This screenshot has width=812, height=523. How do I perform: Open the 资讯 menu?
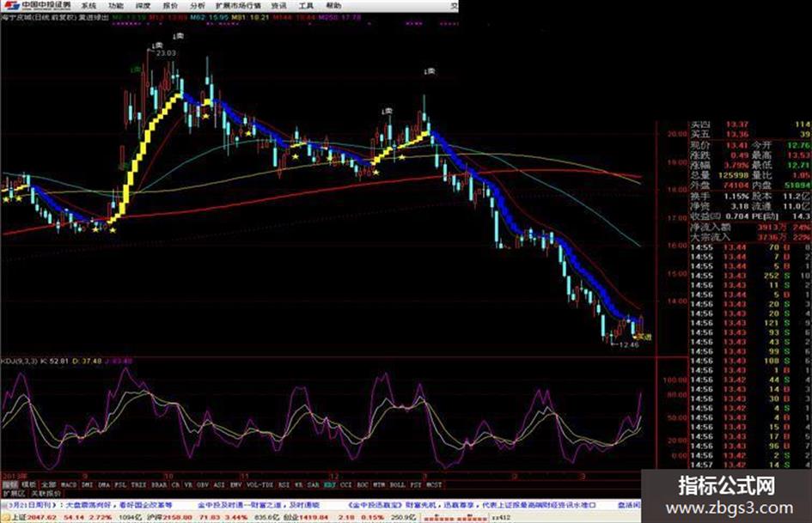point(278,6)
